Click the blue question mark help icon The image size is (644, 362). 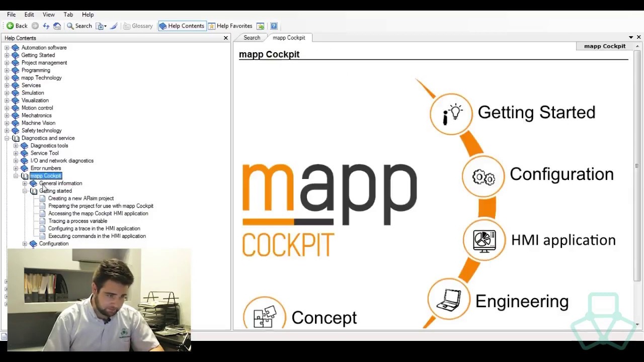pyautogui.click(x=274, y=26)
